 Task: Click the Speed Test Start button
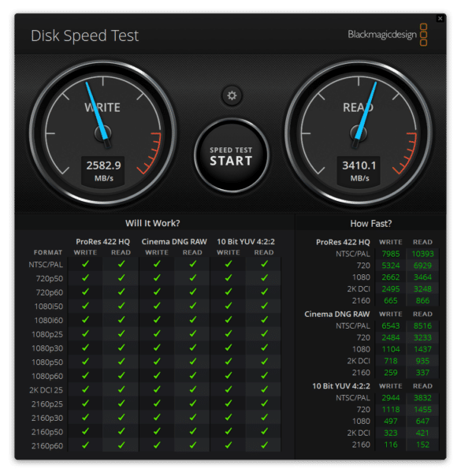[231, 156]
